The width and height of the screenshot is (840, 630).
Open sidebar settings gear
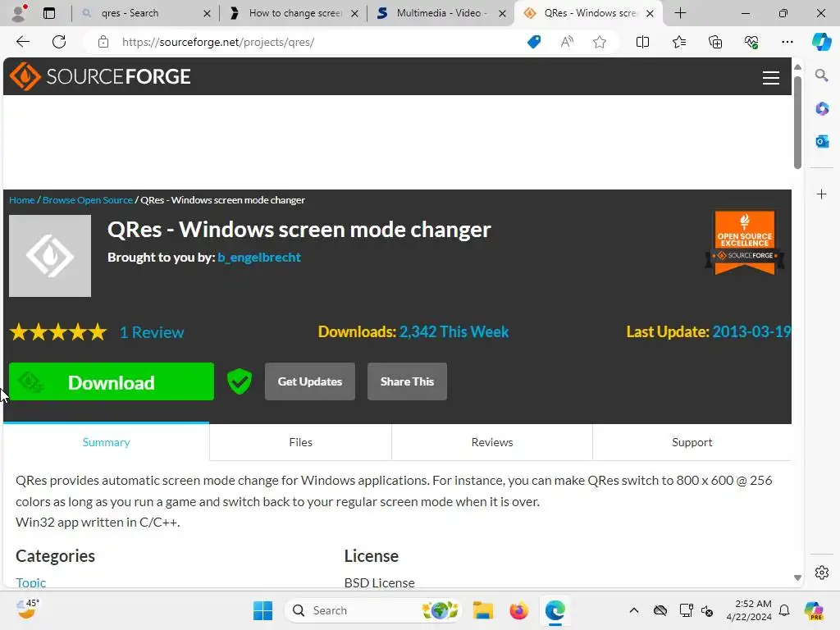point(822,573)
